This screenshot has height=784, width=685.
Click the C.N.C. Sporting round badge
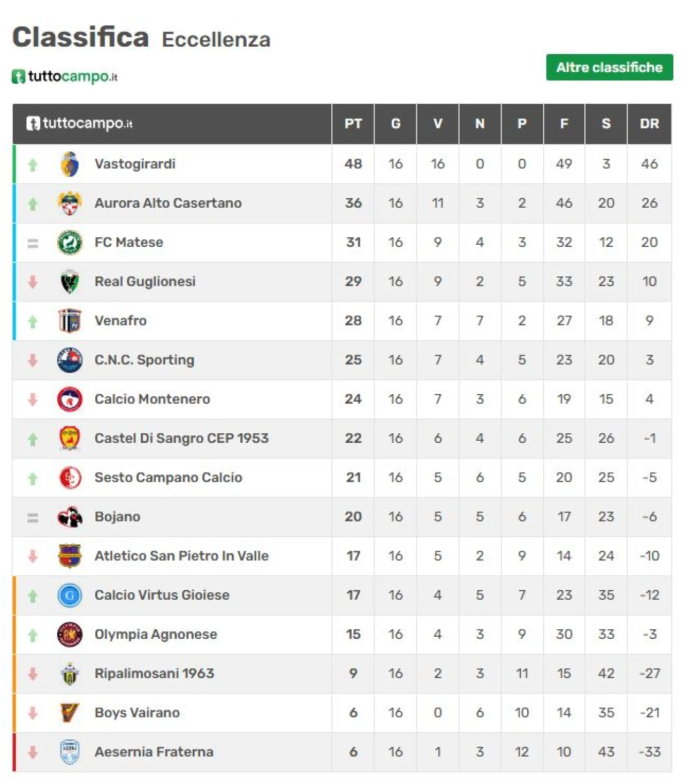[70, 360]
